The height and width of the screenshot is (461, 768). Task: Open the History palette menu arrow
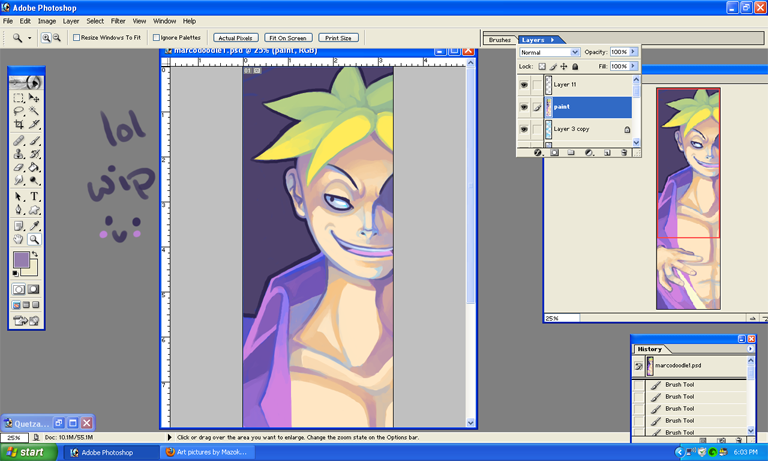point(750,349)
